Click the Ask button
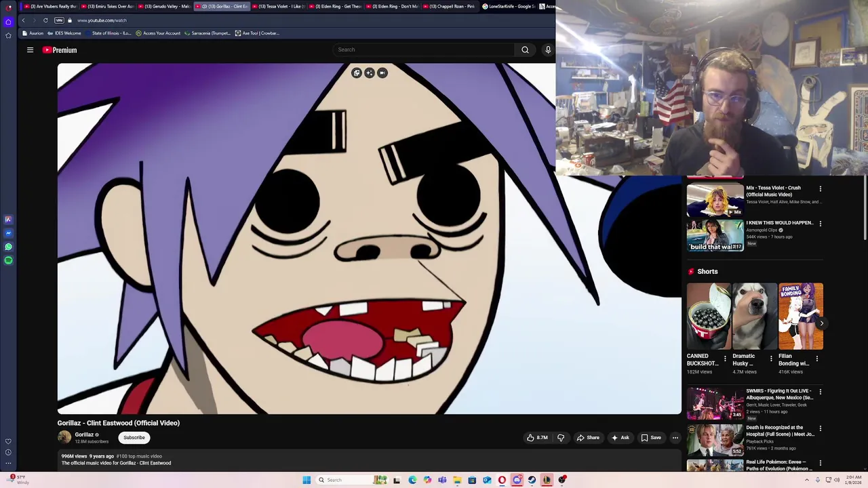868x488 pixels. point(620,438)
